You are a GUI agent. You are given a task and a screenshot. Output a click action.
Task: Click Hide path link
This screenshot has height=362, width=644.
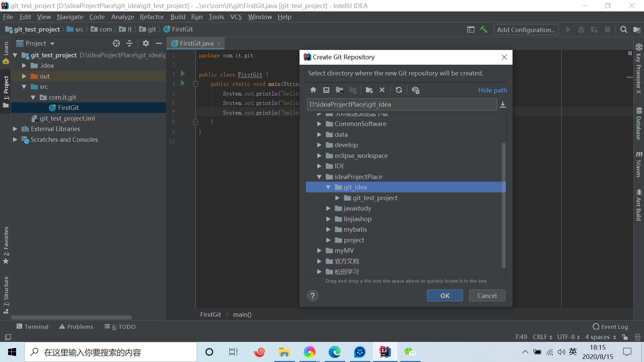click(492, 90)
